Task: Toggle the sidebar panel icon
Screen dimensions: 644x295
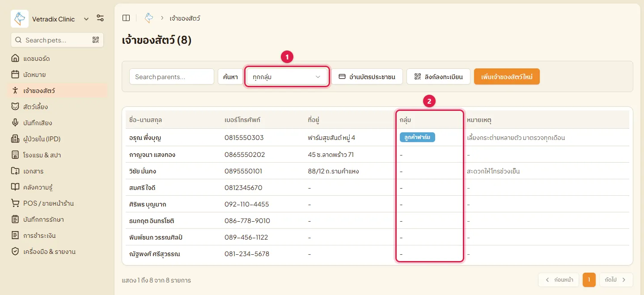Action: pyautogui.click(x=126, y=18)
